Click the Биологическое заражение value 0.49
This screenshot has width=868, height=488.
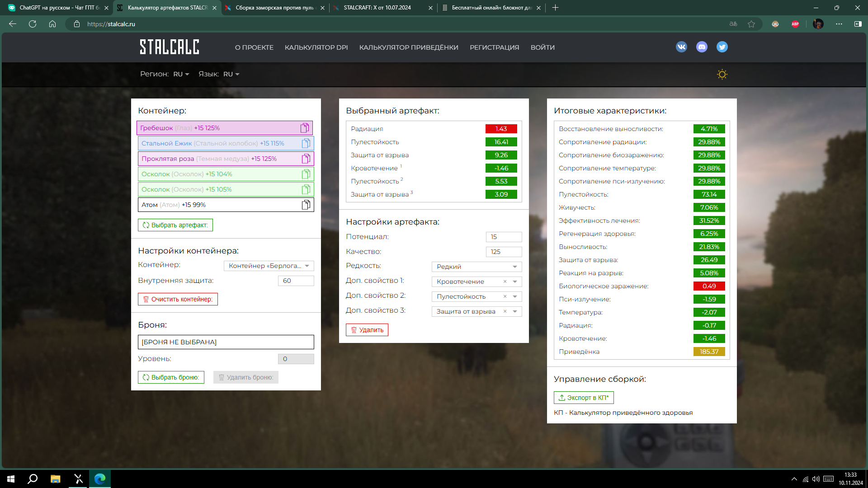tap(709, 286)
